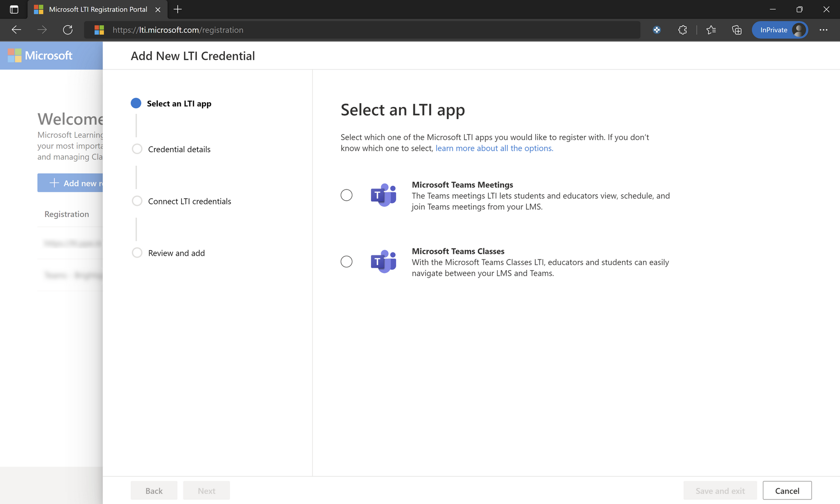Click the Credential details wizard step
This screenshot has width=840, height=504.
(179, 149)
